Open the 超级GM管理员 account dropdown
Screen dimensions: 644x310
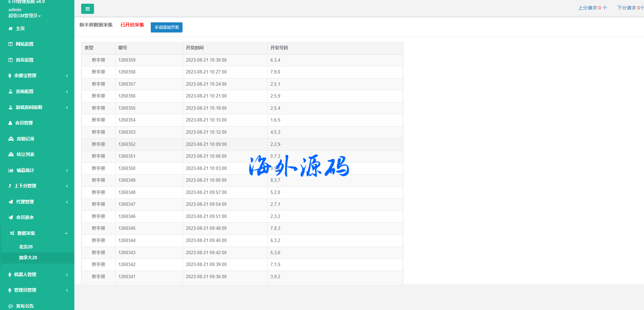coord(24,16)
